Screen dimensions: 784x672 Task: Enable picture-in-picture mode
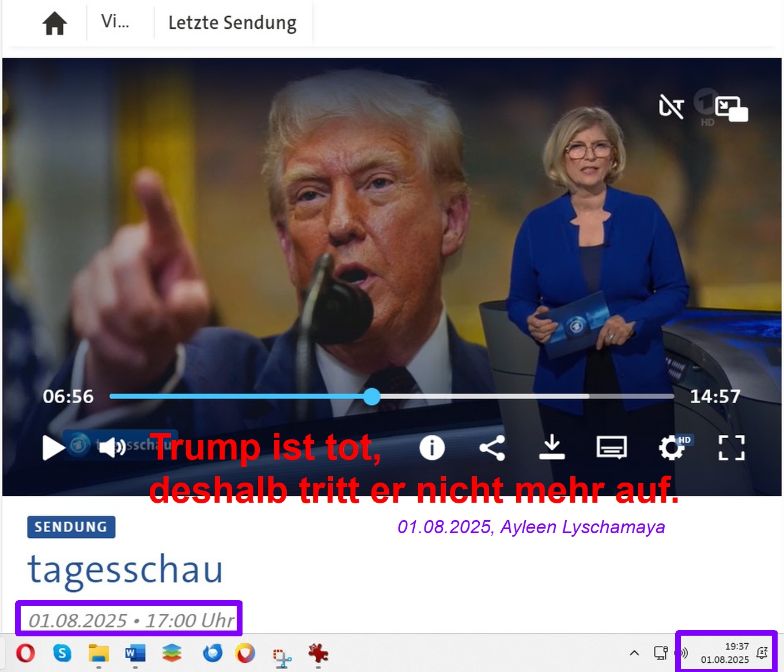point(731,109)
